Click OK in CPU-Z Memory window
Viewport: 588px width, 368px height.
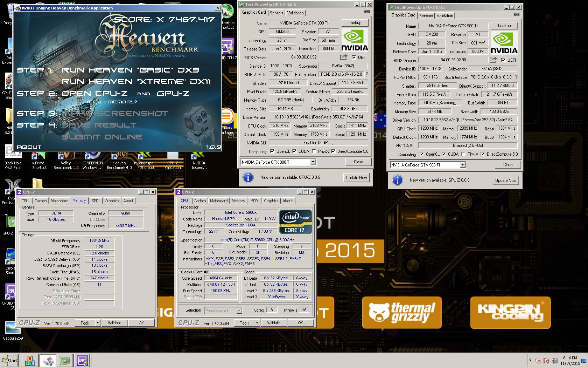pos(141,323)
